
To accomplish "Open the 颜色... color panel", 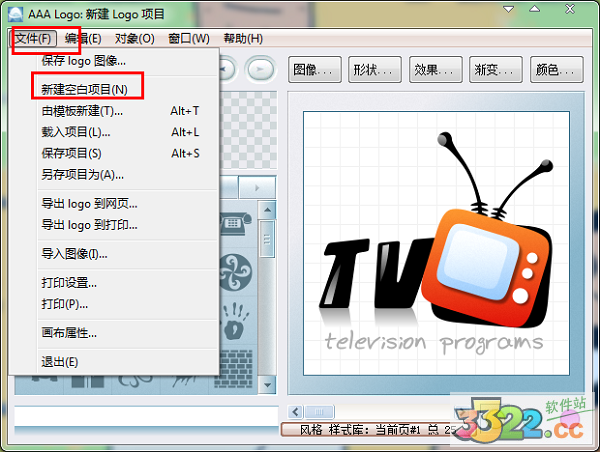I will click(557, 70).
